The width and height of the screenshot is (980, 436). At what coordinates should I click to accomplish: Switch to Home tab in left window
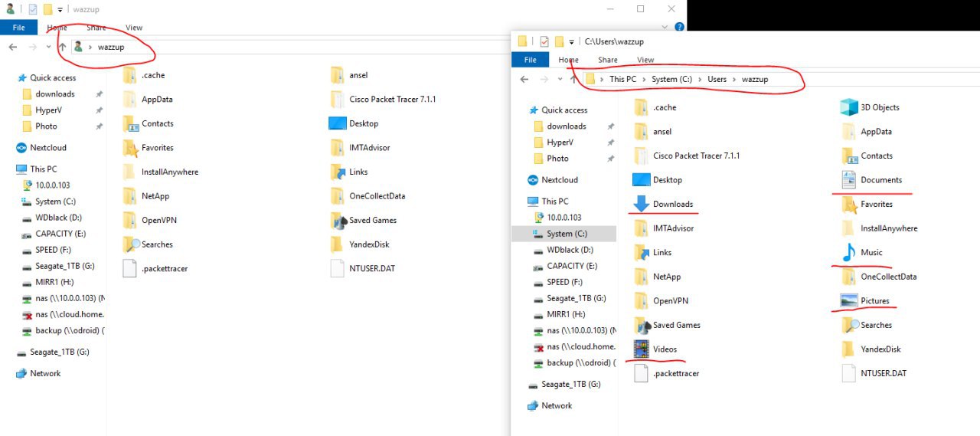tap(57, 28)
